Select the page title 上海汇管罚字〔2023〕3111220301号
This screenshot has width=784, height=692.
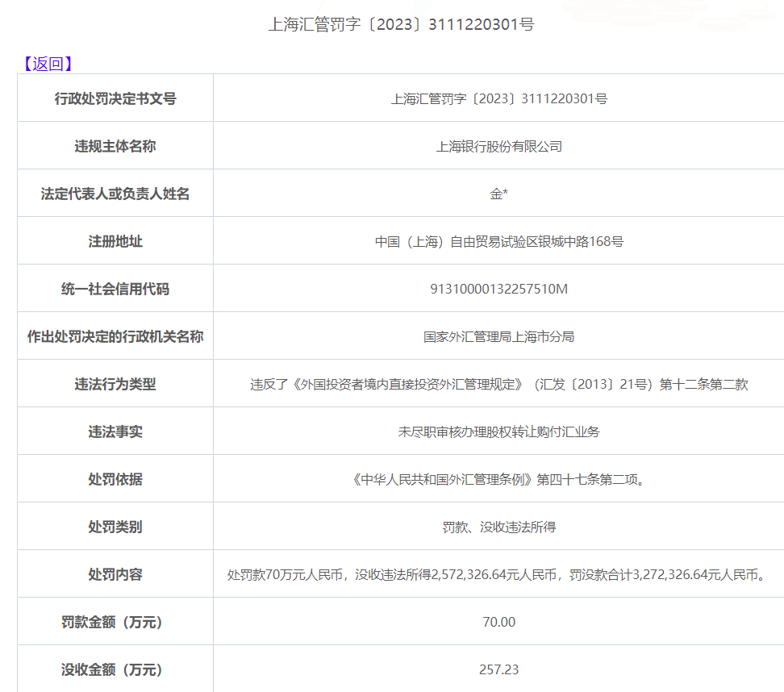point(401,24)
